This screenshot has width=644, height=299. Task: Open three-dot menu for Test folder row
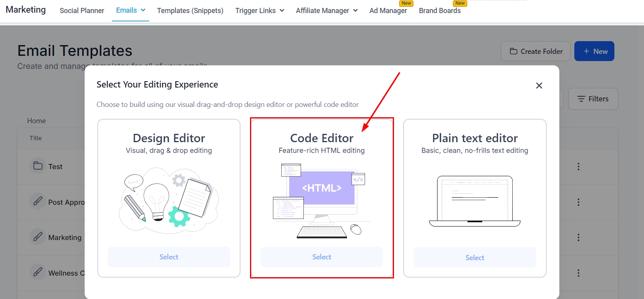pos(578,167)
